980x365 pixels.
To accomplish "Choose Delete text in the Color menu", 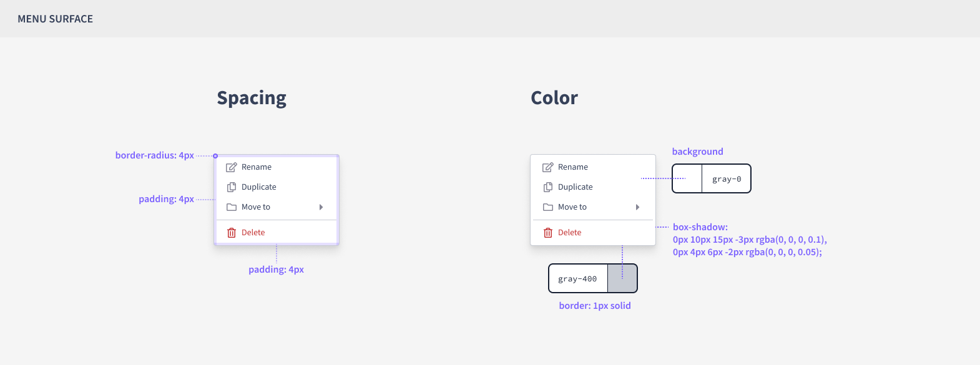I will (569, 233).
